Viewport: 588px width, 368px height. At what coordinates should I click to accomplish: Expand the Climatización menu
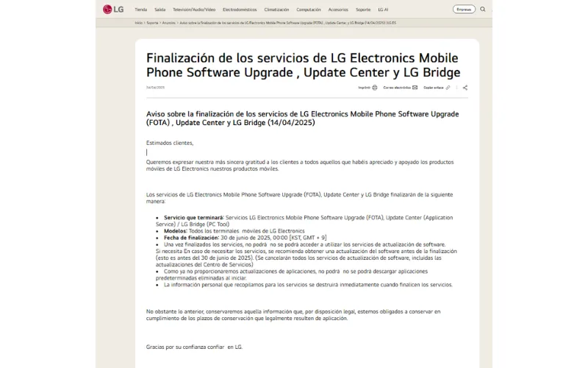point(276,10)
